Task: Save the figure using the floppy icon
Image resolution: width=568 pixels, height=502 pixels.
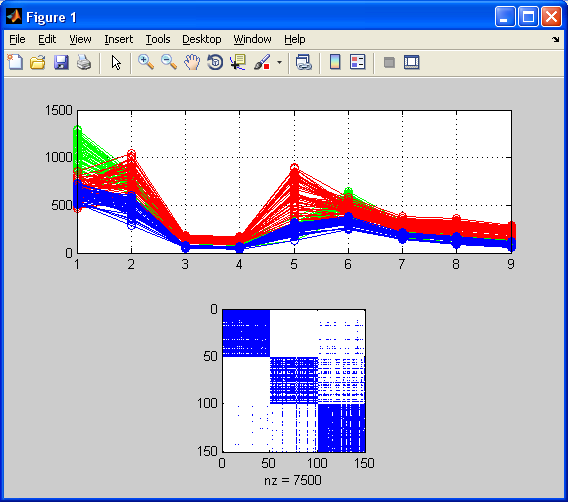Action: pos(61,62)
